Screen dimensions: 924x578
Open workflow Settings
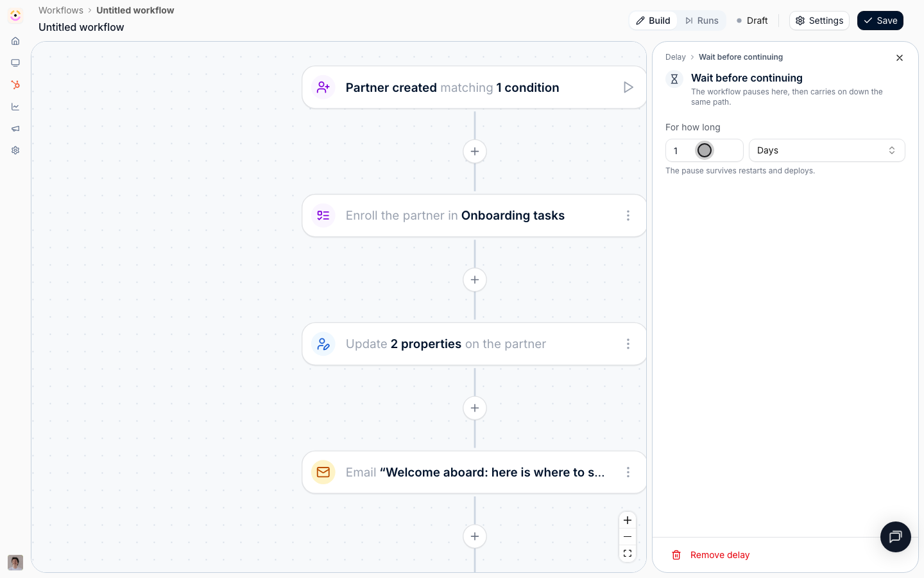click(x=819, y=21)
